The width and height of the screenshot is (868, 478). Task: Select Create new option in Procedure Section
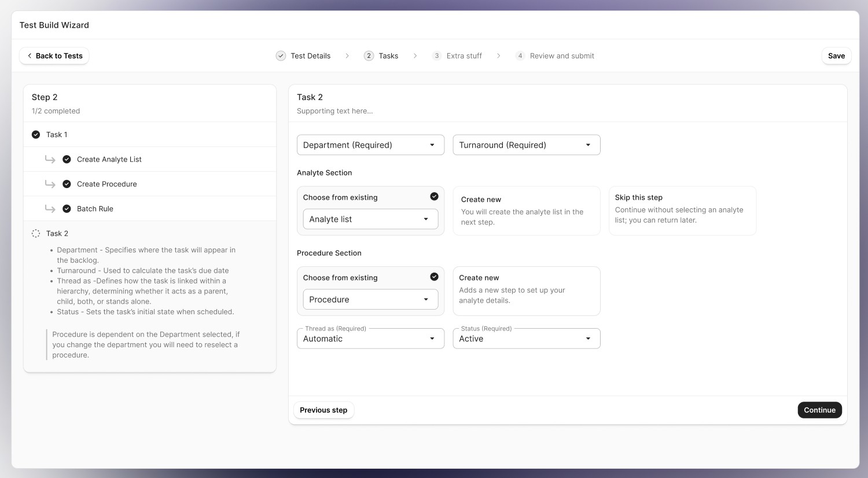pyautogui.click(x=526, y=291)
